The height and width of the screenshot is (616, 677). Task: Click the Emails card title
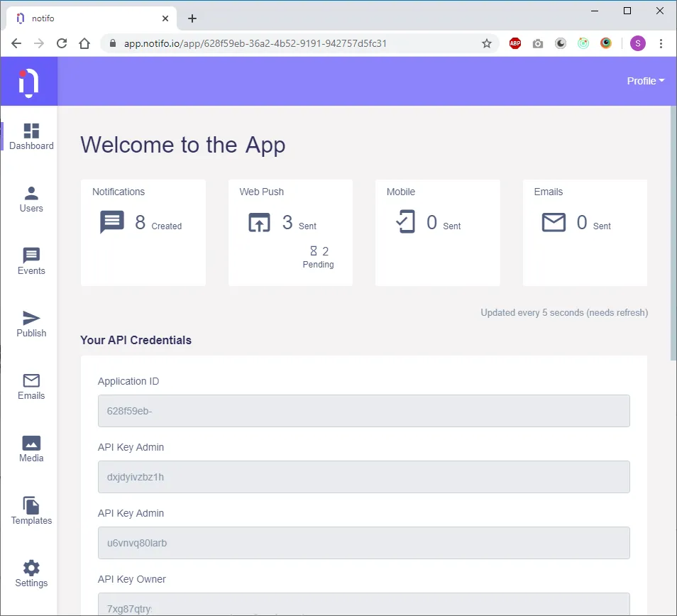coord(549,192)
